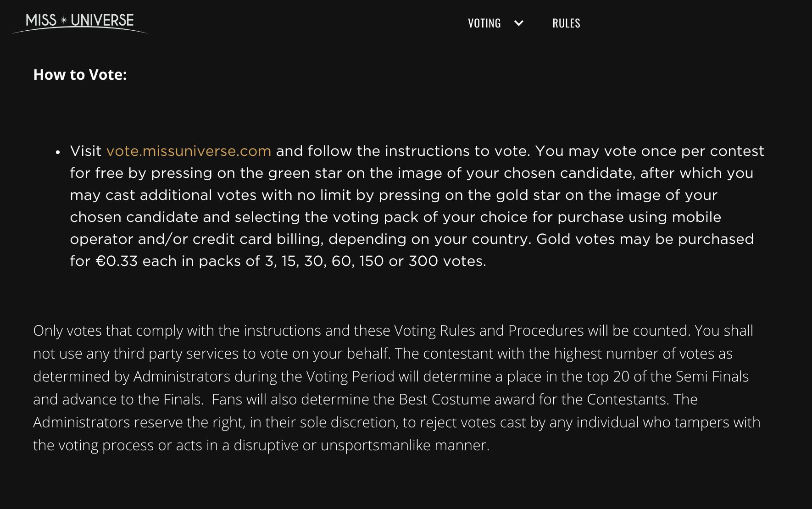This screenshot has height=509, width=812.
Task: Expand the Voting dropdown chevron
Action: (519, 23)
